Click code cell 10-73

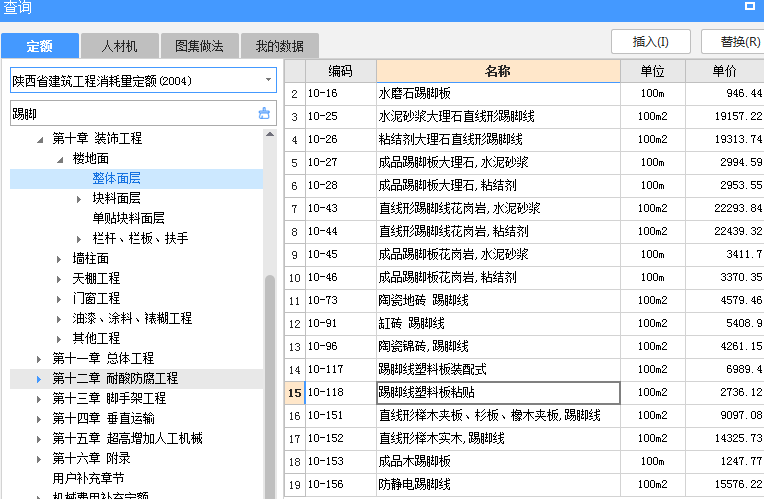pyautogui.click(x=341, y=300)
